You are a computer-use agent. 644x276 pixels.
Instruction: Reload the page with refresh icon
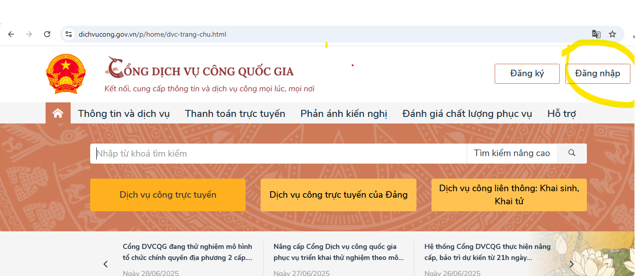[47, 34]
